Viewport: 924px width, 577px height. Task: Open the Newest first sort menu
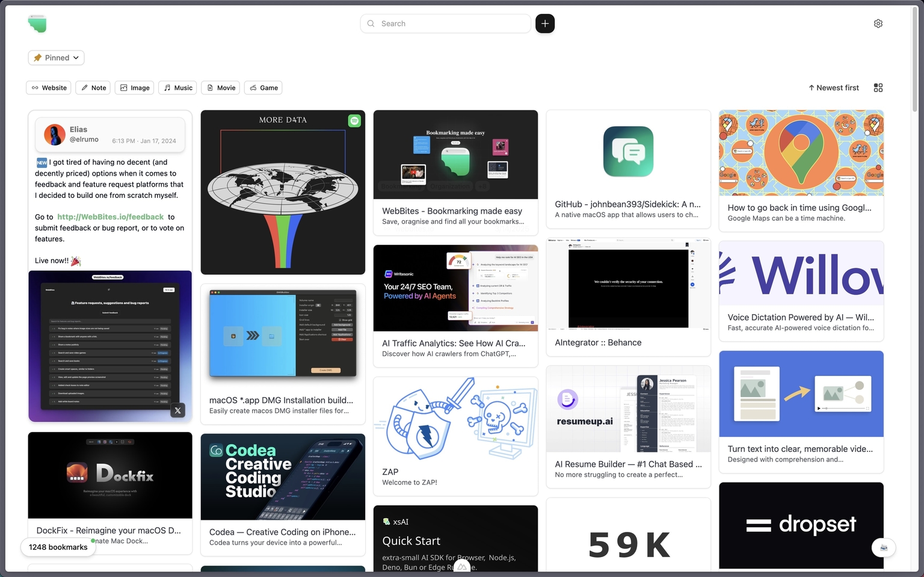[x=833, y=88]
